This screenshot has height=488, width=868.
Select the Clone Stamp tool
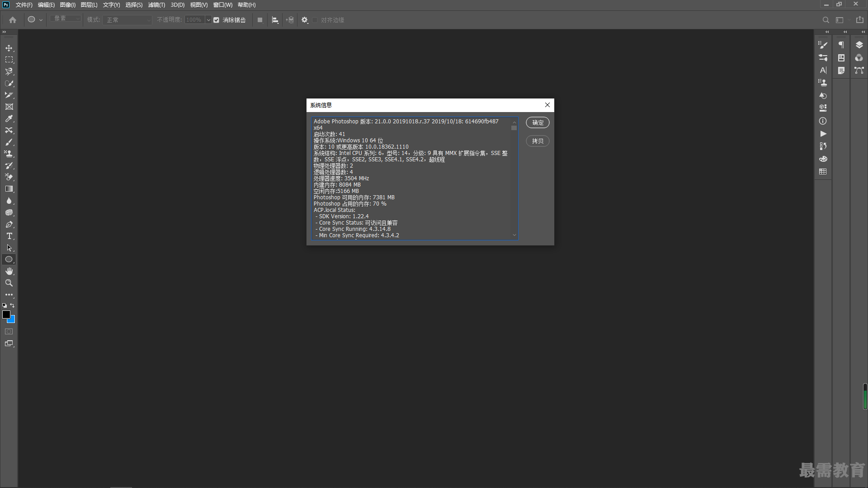9,154
